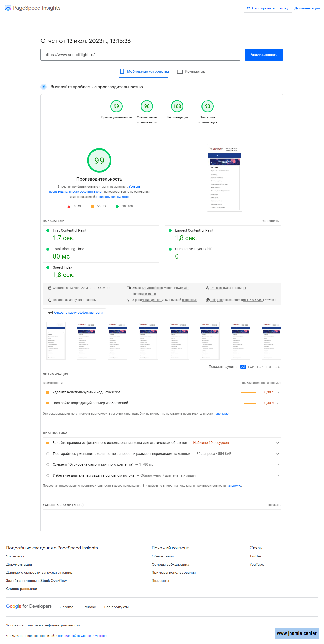Click the Google for Developers logo

tap(29, 606)
